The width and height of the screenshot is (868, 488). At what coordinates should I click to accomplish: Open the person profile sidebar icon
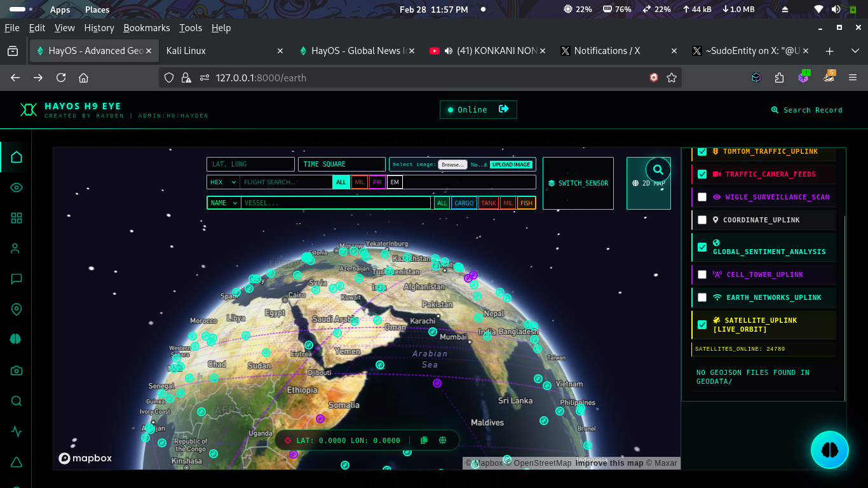click(15, 248)
